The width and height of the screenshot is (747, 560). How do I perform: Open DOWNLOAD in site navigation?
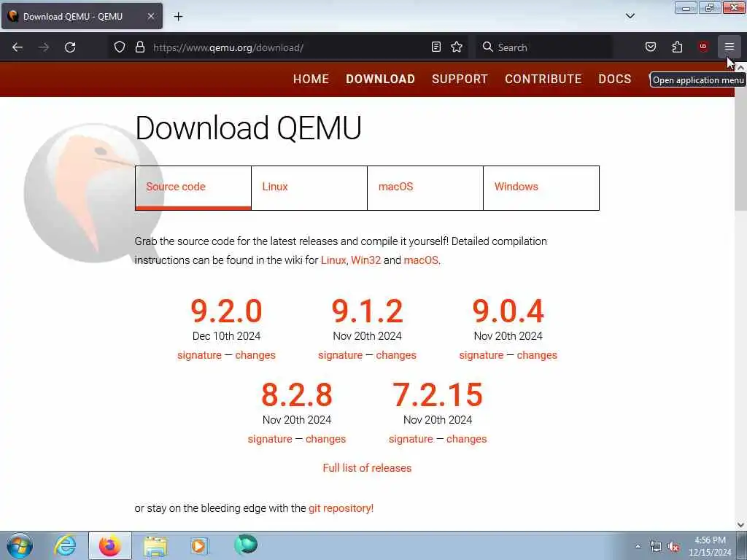pos(380,79)
